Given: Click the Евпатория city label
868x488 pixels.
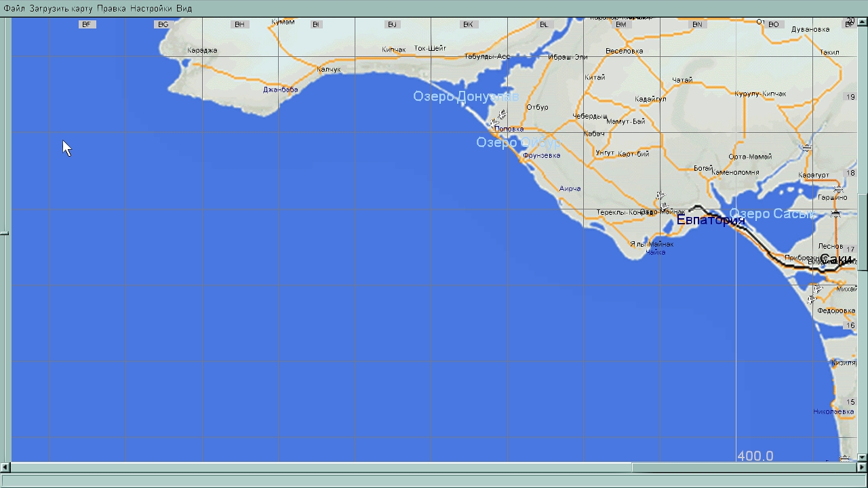Looking at the screenshot, I should click(711, 220).
